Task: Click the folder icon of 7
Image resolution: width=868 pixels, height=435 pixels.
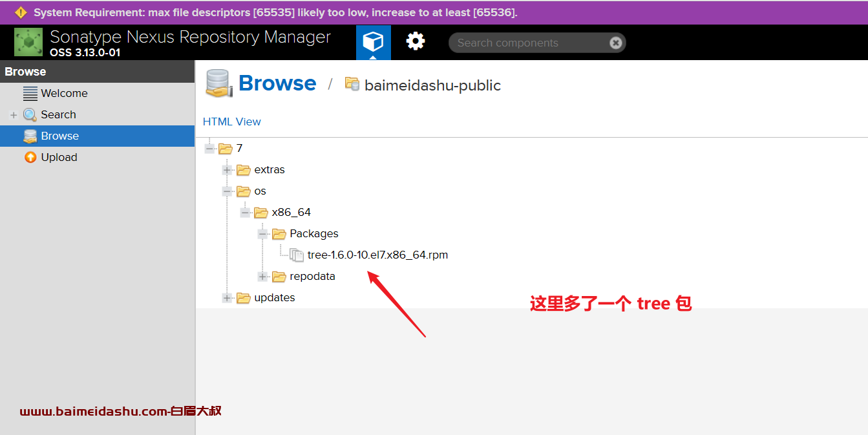Action: coord(226,149)
